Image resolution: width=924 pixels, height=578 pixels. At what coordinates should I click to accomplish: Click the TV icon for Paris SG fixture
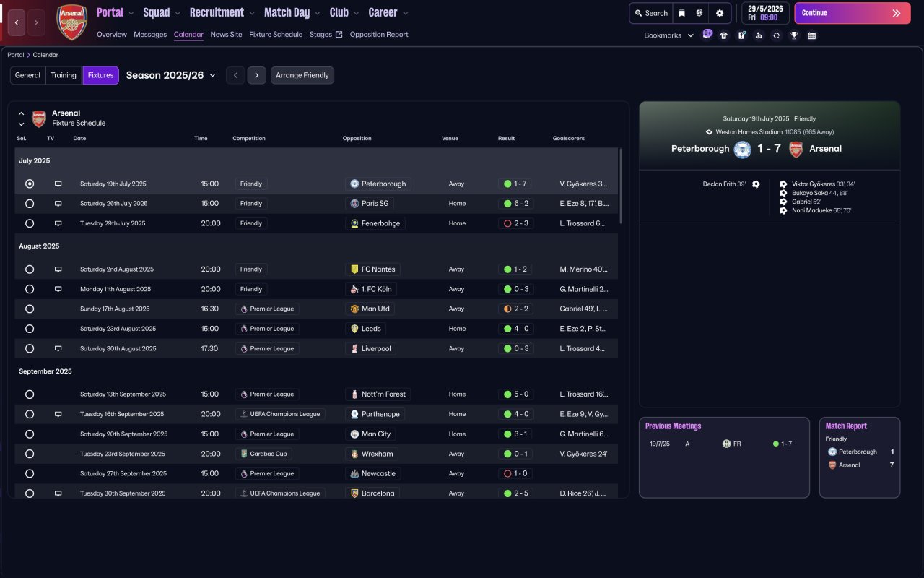click(x=58, y=204)
